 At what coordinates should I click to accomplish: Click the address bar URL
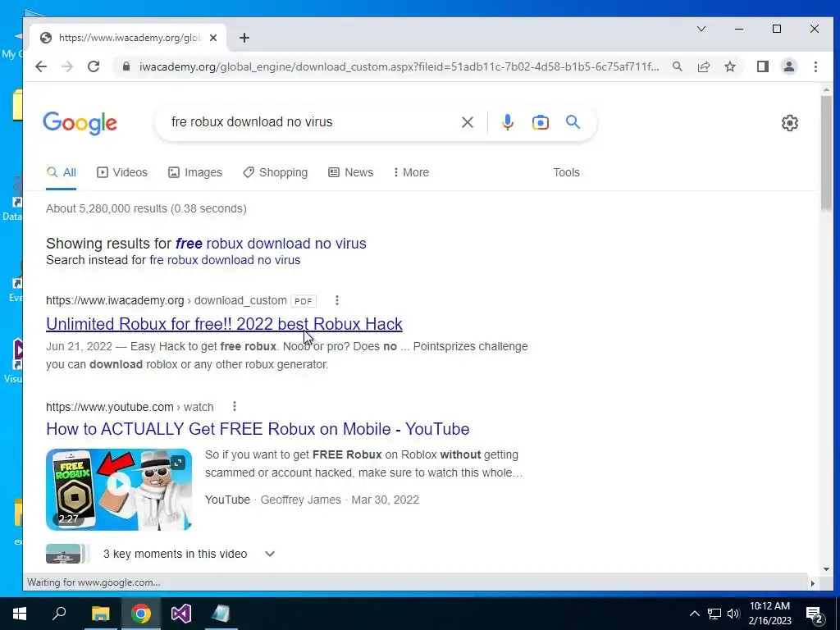pos(399,66)
